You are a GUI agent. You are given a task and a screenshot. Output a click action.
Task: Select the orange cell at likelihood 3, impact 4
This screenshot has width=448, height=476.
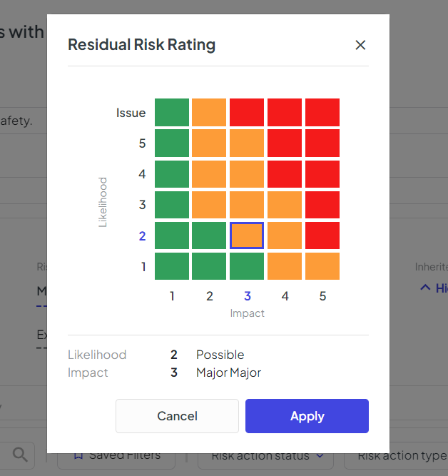[285, 205]
